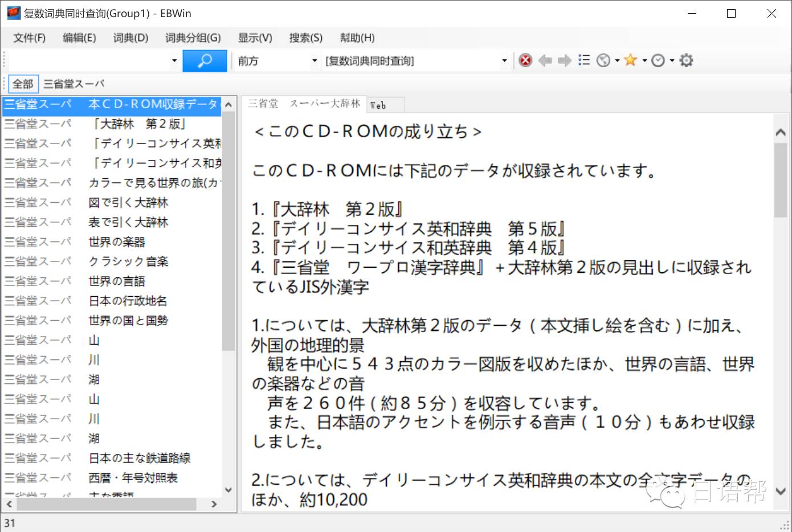Select the 日本の主な鉄道路線 entry
Screen dimensions: 792x532
coord(112,458)
